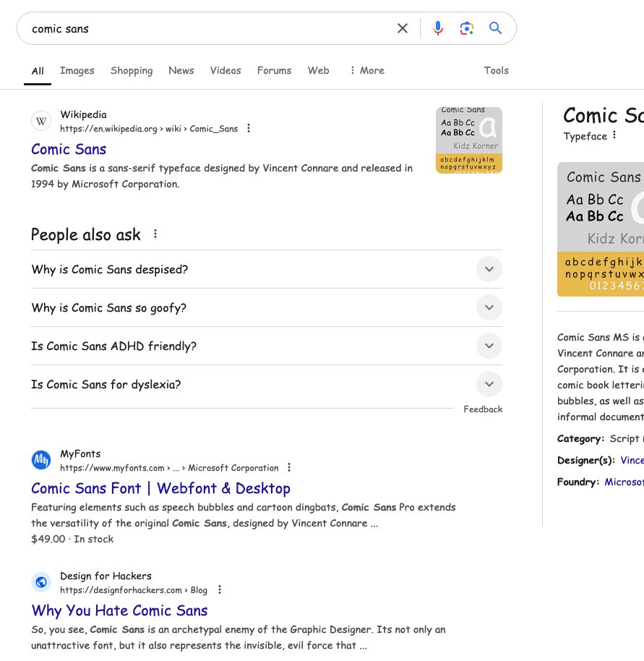Clear the search box with the X icon
The image size is (644, 661).
click(403, 28)
